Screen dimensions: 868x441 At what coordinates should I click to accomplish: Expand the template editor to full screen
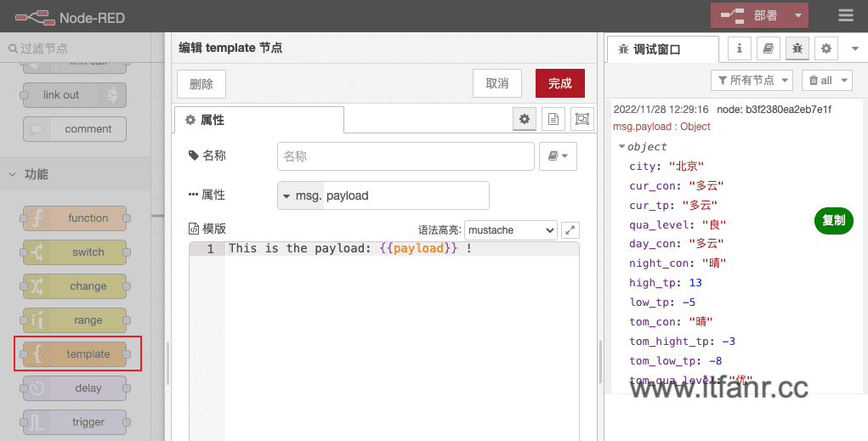tap(570, 230)
